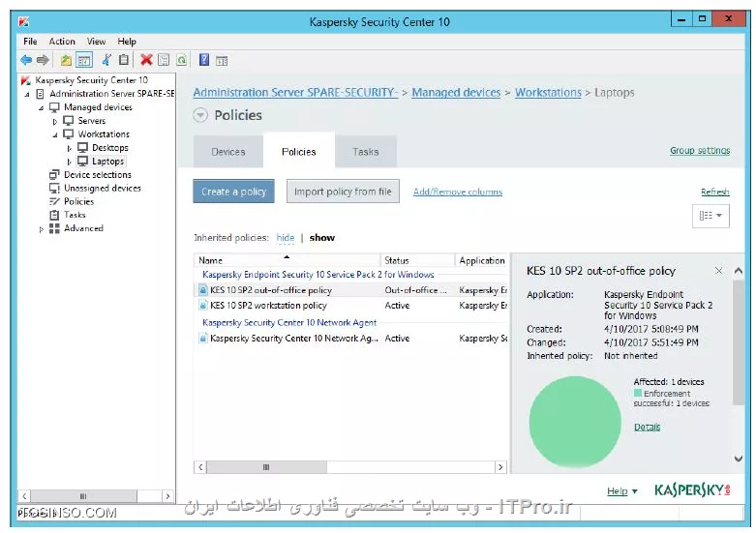
Task: Select Workstations group in tree
Action: click(104, 133)
